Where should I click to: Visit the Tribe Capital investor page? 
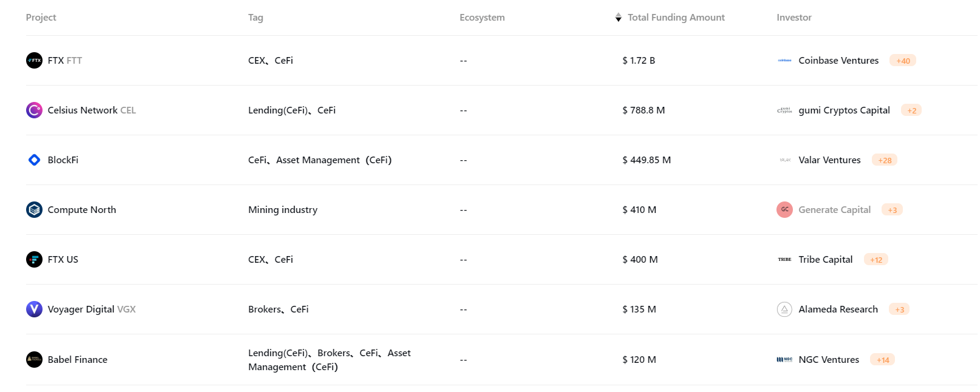(825, 260)
